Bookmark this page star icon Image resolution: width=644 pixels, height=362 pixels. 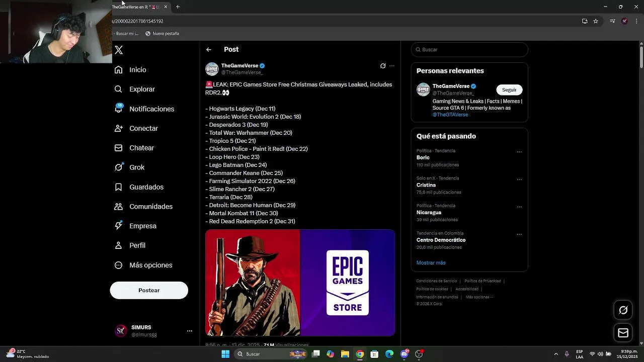click(596, 21)
